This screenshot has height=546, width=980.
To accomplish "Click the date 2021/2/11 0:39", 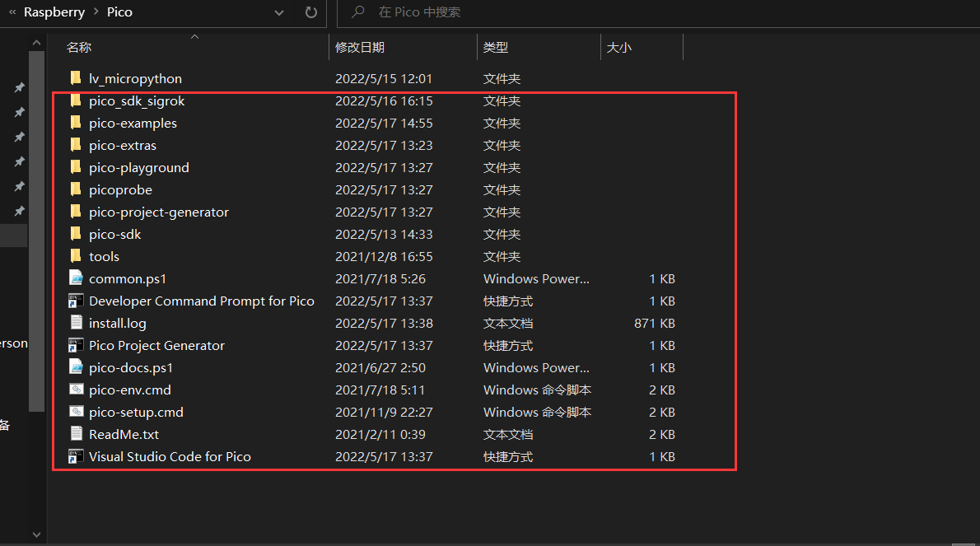I will pyautogui.click(x=380, y=434).
